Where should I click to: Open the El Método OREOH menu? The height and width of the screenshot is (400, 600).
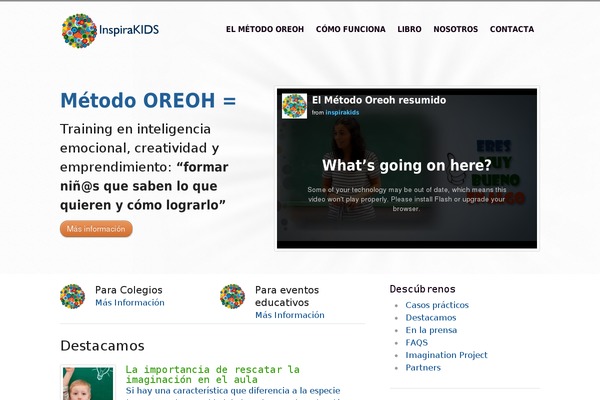point(265,29)
